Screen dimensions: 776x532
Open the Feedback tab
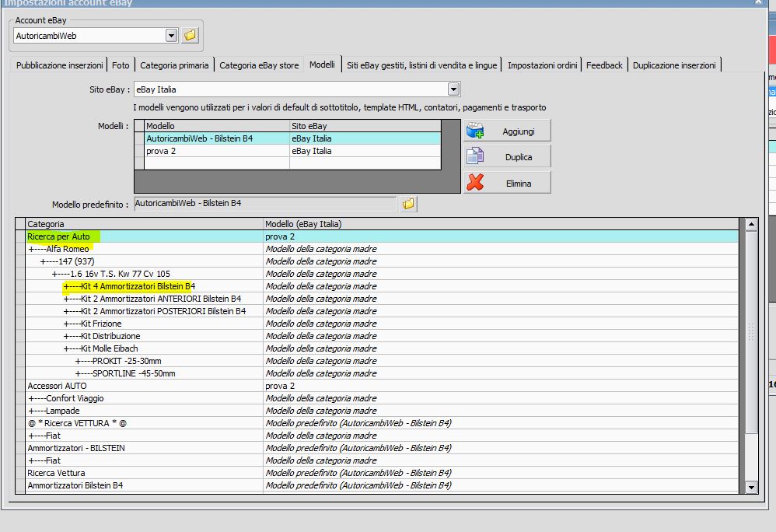tap(604, 65)
